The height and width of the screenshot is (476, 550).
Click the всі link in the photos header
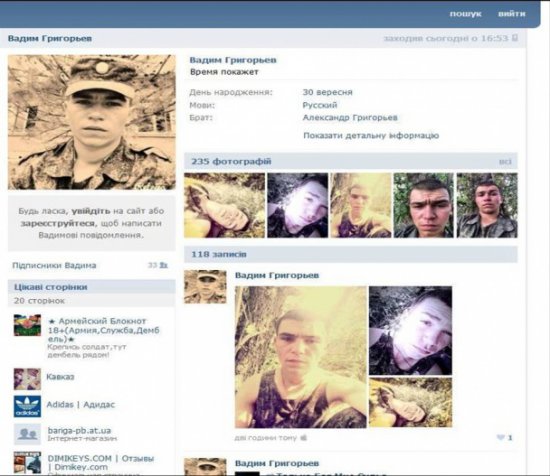tap(505, 162)
